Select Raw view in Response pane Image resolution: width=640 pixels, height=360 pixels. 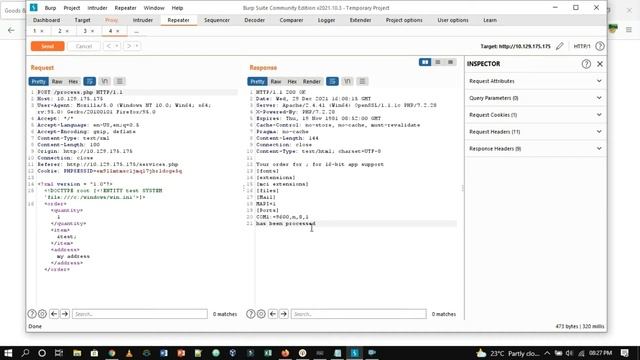click(276, 81)
